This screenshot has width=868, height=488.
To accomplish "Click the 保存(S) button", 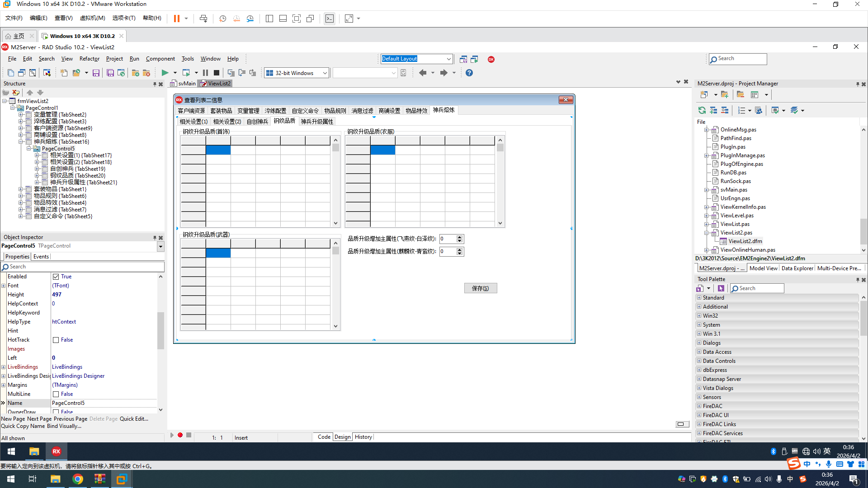I will click(480, 288).
